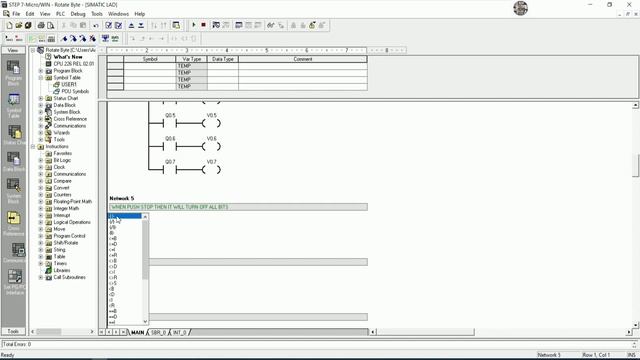Click the Options icon after sort arrows
This screenshot has height=360, width=640.
point(176,25)
